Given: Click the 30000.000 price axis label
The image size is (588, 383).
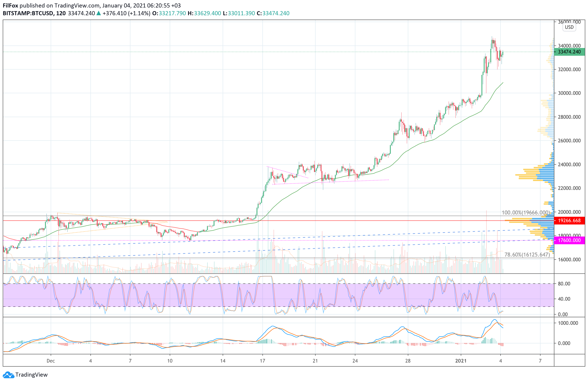Looking at the screenshot, I should [x=569, y=93].
